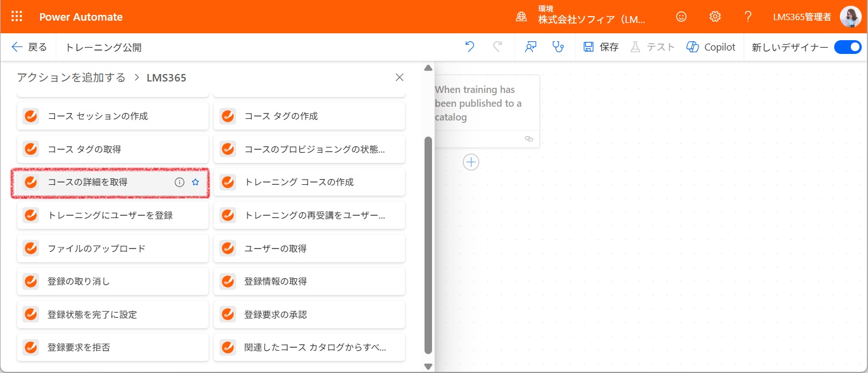Select the トレーニングの再受講をユーザー action
The height and width of the screenshot is (373, 868).
pos(309,216)
